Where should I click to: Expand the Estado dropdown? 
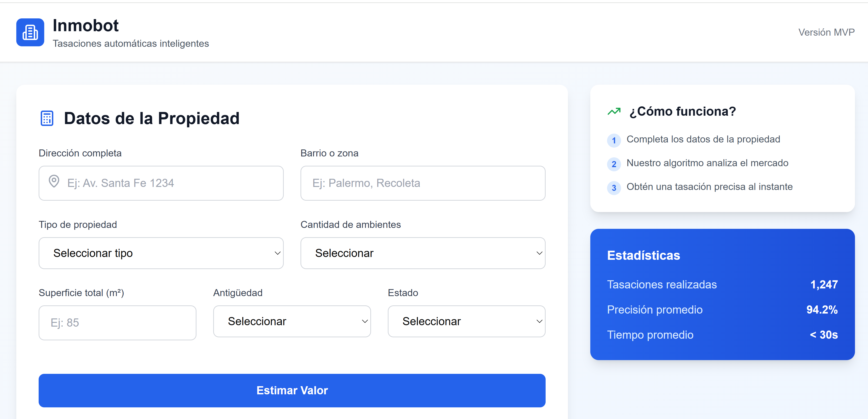click(x=466, y=321)
